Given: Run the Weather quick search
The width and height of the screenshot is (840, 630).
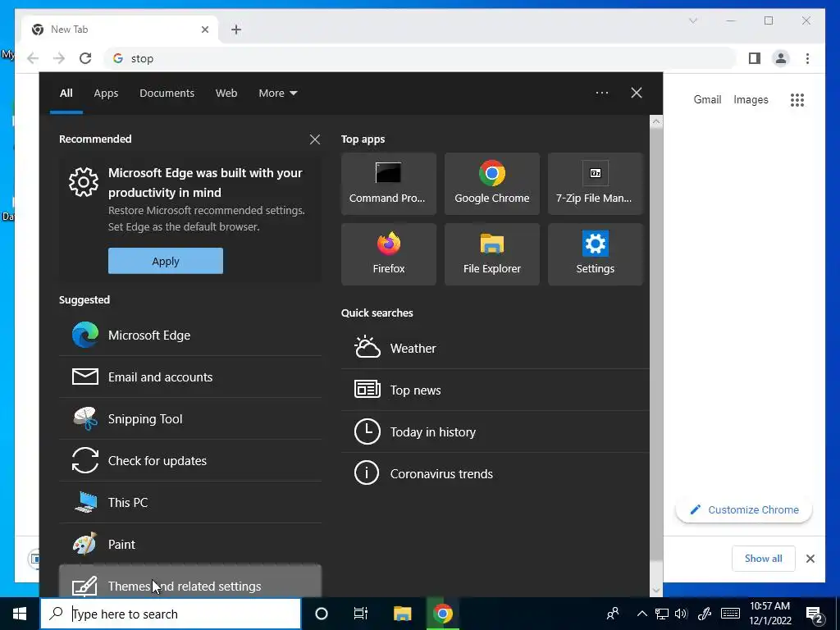Looking at the screenshot, I should pos(495,348).
